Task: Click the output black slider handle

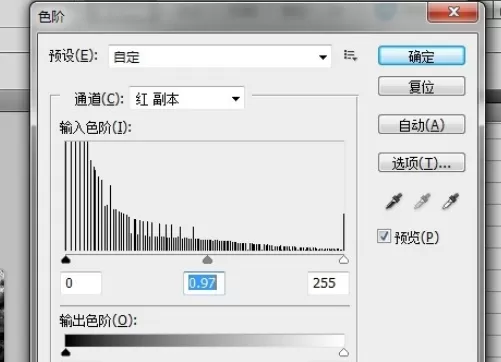Action: 66,352
